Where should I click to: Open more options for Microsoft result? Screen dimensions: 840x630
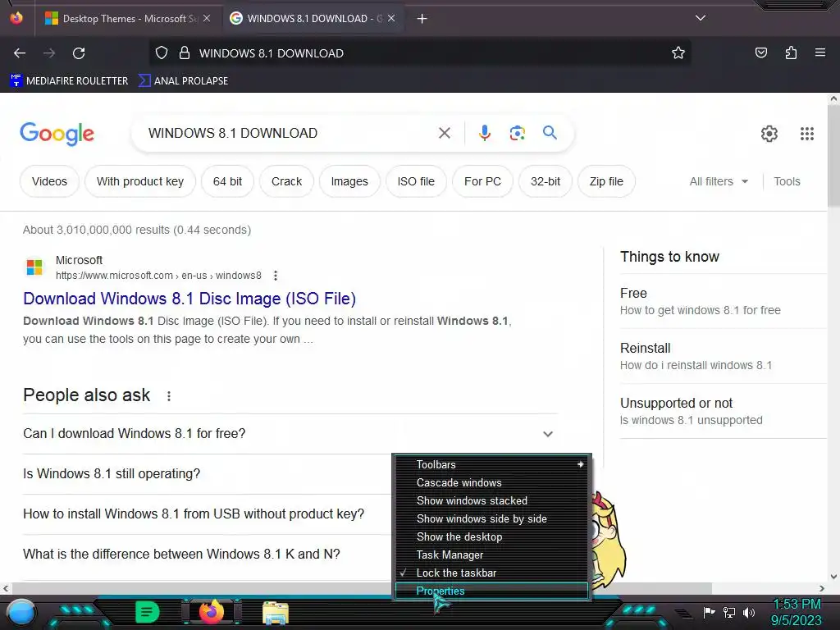tap(276, 276)
